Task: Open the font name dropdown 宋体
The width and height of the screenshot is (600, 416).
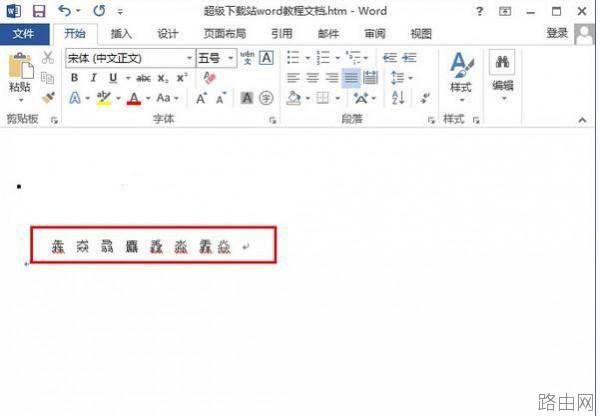Action: pos(189,58)
